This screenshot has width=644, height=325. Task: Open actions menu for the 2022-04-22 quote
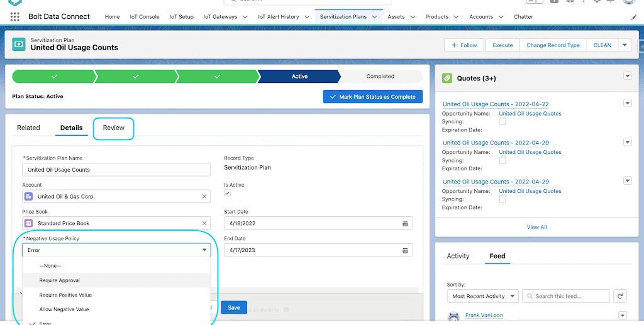[x=627, y=103]
